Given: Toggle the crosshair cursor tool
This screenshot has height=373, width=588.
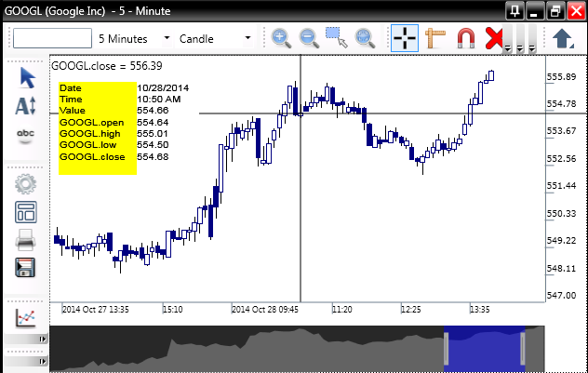Looking at the screenshot, I should pos(405,38).
